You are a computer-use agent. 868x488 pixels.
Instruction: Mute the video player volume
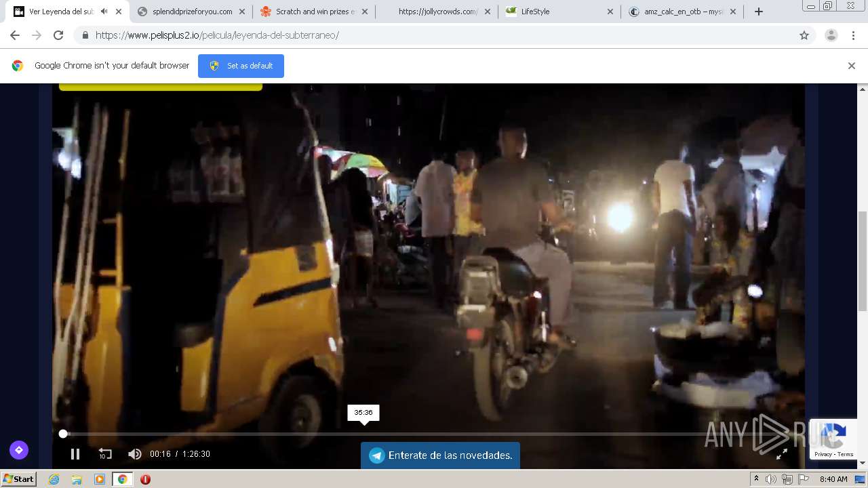point(135,454)
